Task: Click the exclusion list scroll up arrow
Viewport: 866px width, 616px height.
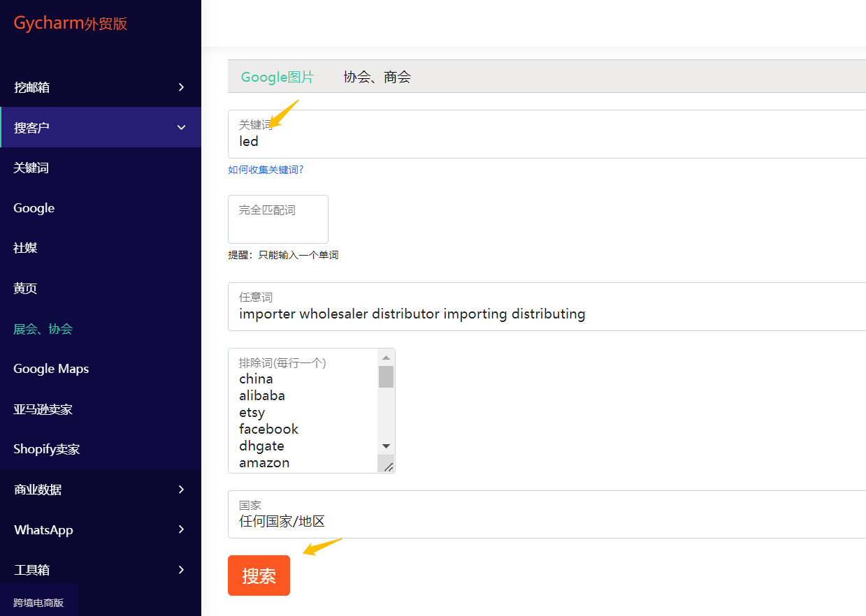Action: (386, 358)
